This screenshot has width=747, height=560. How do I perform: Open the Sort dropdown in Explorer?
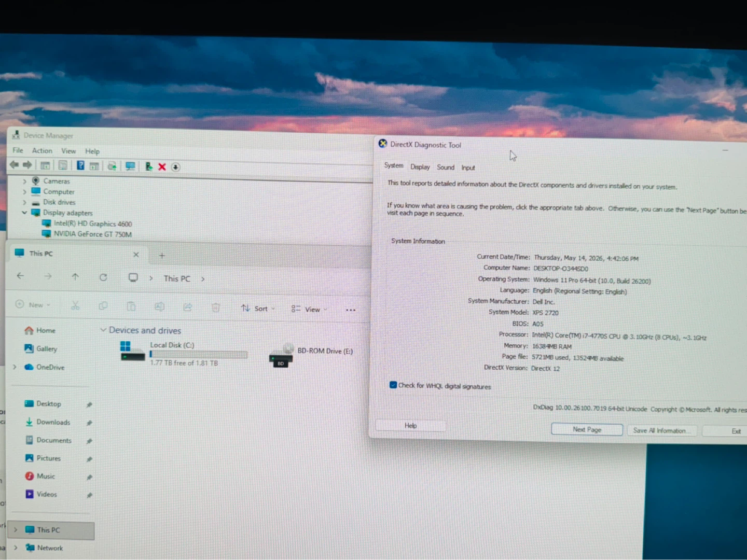(258, 309)
